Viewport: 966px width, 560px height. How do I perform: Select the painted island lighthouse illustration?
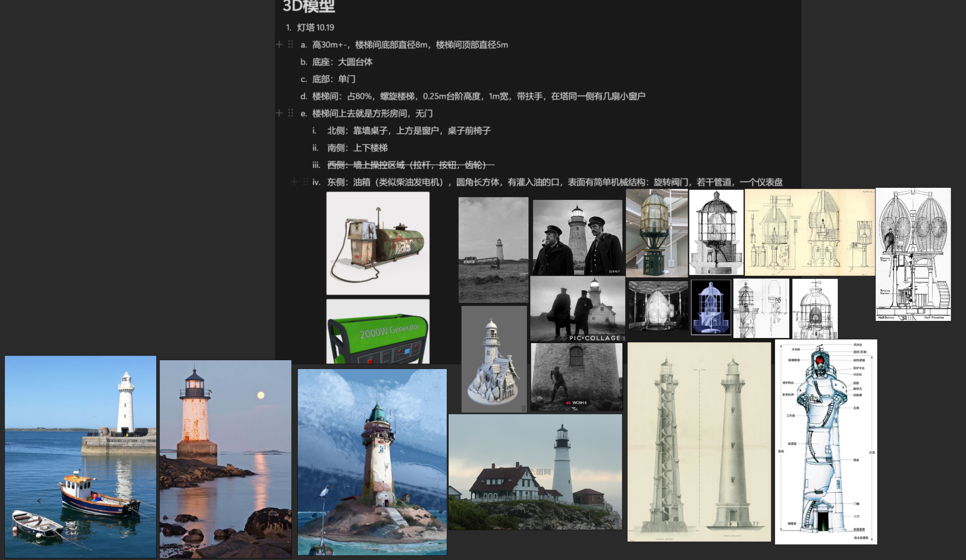click(x=372, y=462)
